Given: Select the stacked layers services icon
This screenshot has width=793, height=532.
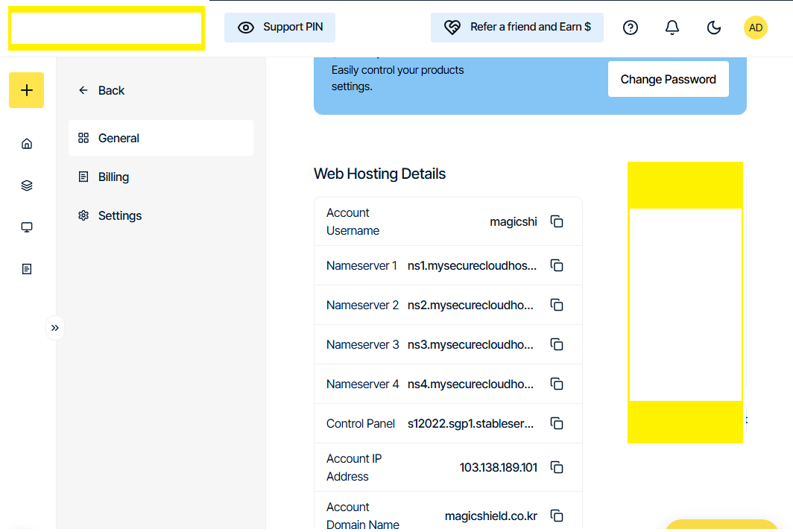Looking at the screenshot, I should 26,185.
